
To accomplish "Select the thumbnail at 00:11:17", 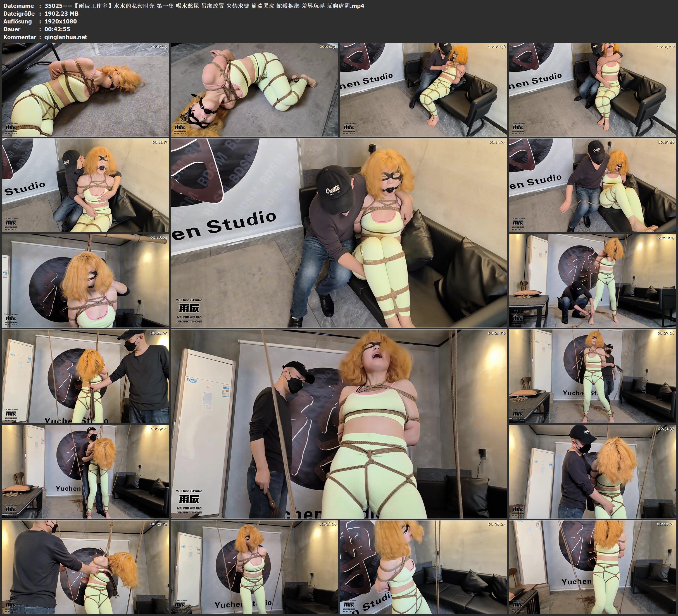I will click(x=85, y=185).
